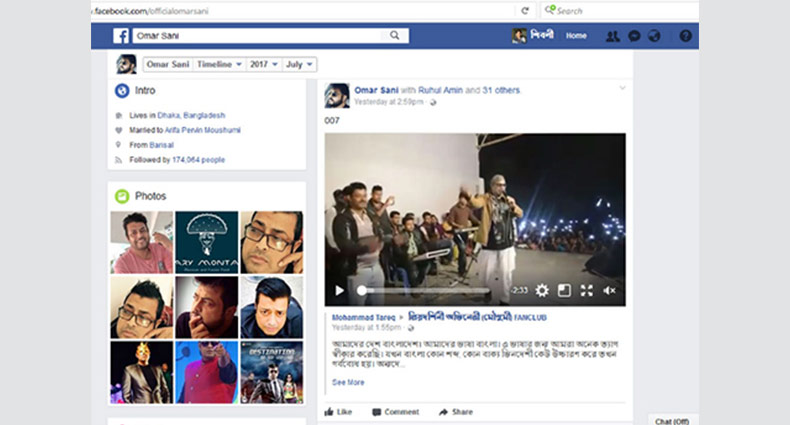Click the search magnifier icon
The image size is (790, 425).
[x=396, y=36]
